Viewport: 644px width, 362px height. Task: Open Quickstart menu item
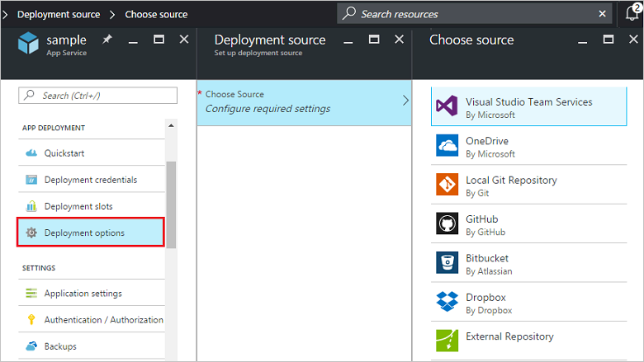(92, 153)
